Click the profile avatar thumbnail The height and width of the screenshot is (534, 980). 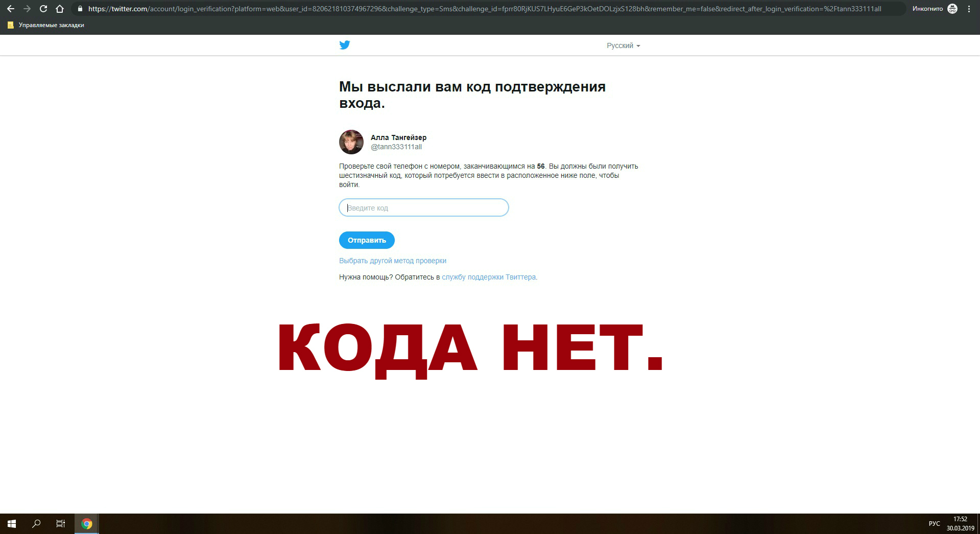click(351, 142)
